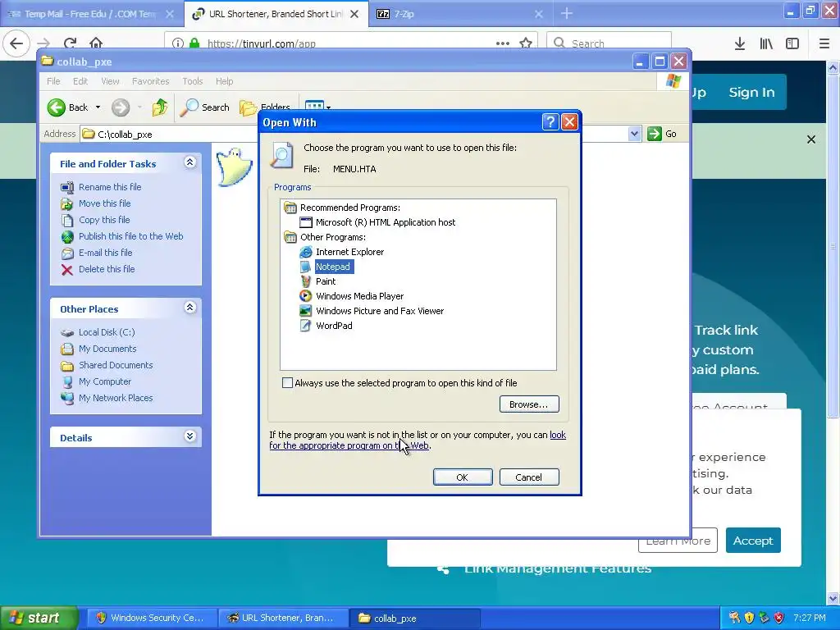Confirm with OK in Open With dialog
Viewport: 840px width, 630px height.
[463, 477]
